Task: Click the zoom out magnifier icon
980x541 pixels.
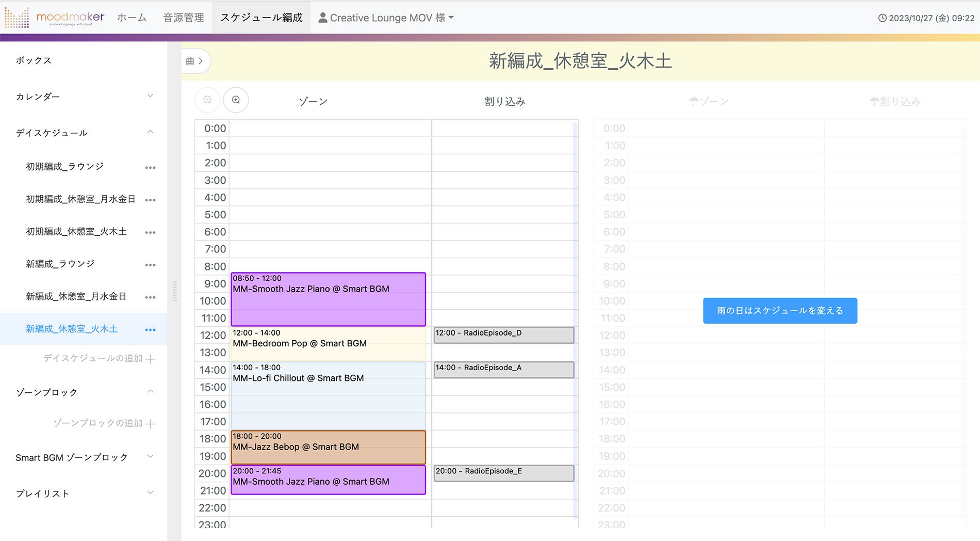Action: click(x=207, y=100)
